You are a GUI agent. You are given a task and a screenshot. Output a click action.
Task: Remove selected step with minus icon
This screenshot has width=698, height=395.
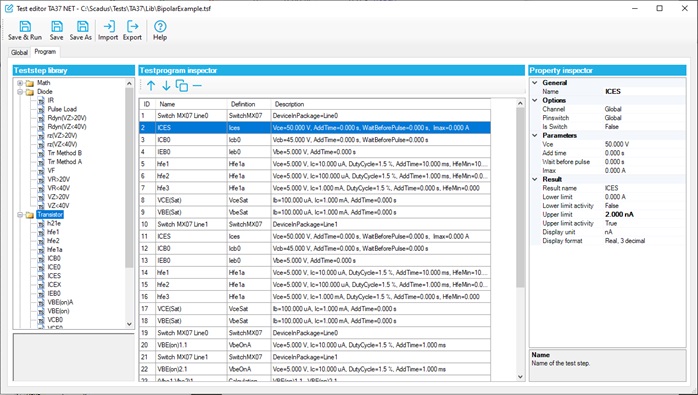(x=197, y=86)
